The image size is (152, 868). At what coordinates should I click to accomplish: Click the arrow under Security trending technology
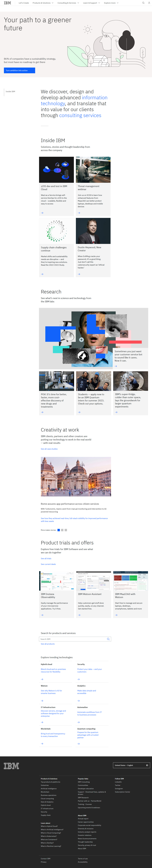pos(78,679)
